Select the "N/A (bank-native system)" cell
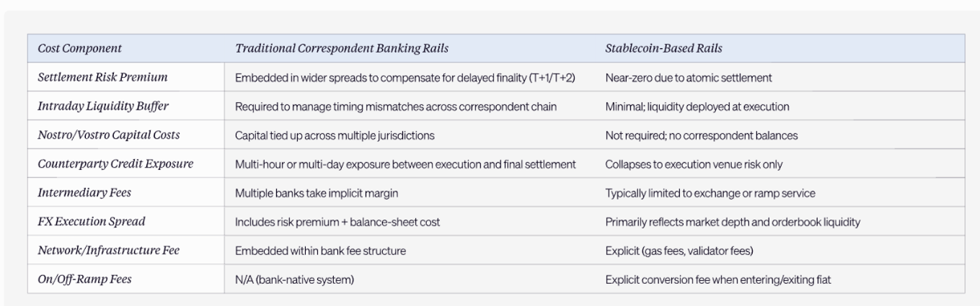The height and width of the screenshot is (306, 980). pyautogui.click(x=294, y=279)
